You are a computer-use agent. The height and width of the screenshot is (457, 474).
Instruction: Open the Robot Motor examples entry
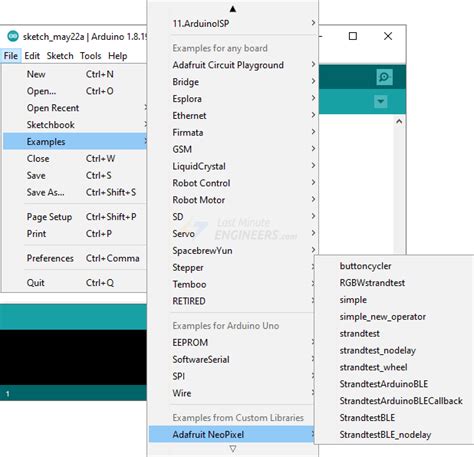pos(233,200)
